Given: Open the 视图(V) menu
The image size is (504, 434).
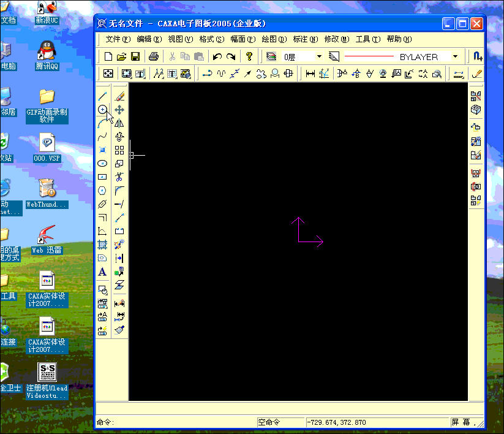Looking at the screenshot, I should (180, 39).
